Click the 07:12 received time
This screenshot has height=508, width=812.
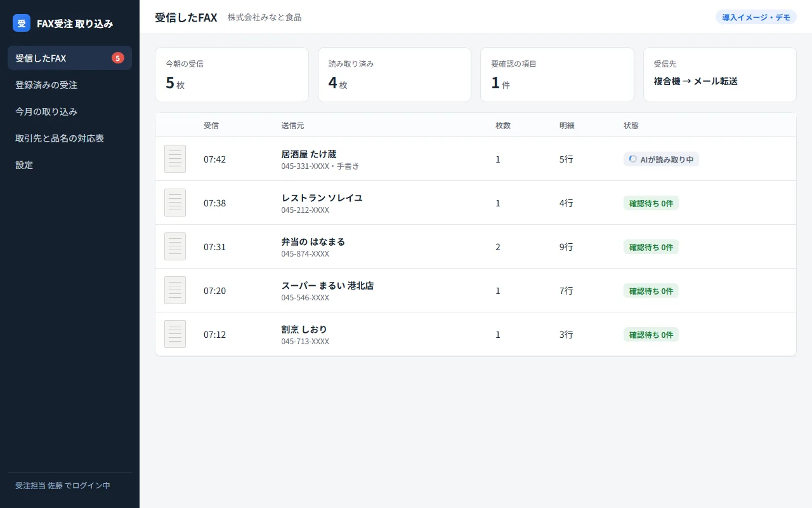[214, 335]
